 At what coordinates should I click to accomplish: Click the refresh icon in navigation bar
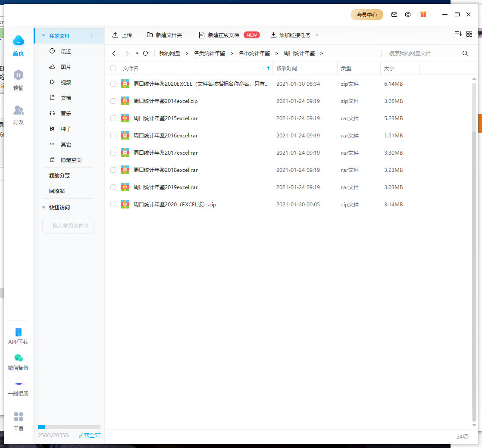(x=146, y=53)
